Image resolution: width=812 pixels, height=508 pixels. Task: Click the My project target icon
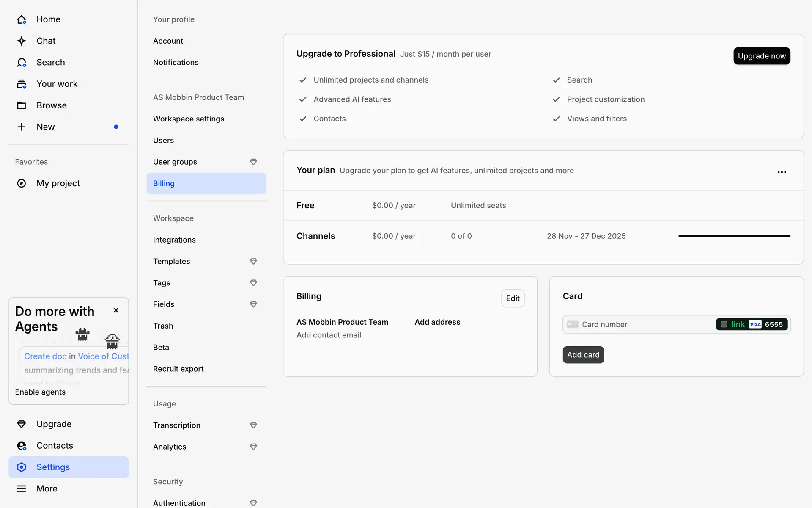click(22, 183)
